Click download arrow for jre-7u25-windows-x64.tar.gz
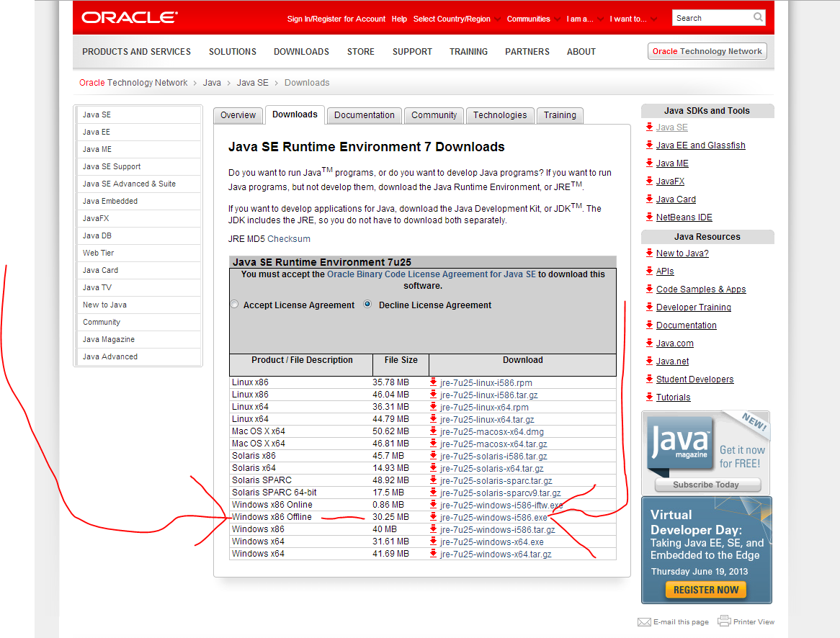 pos(434,554)
